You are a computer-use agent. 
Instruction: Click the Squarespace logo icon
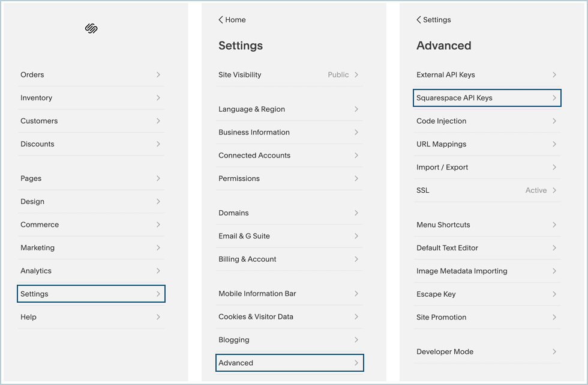pos(91,28)
